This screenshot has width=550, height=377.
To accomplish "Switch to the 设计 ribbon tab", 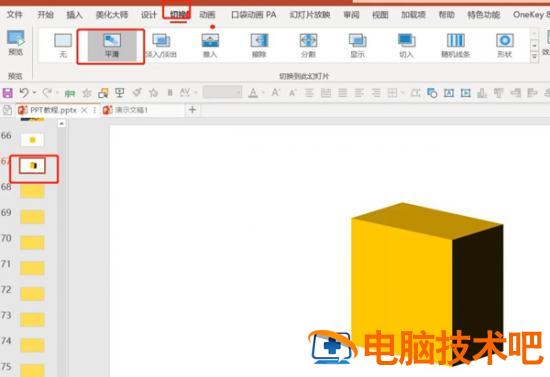I will click(x=149, y=15).
